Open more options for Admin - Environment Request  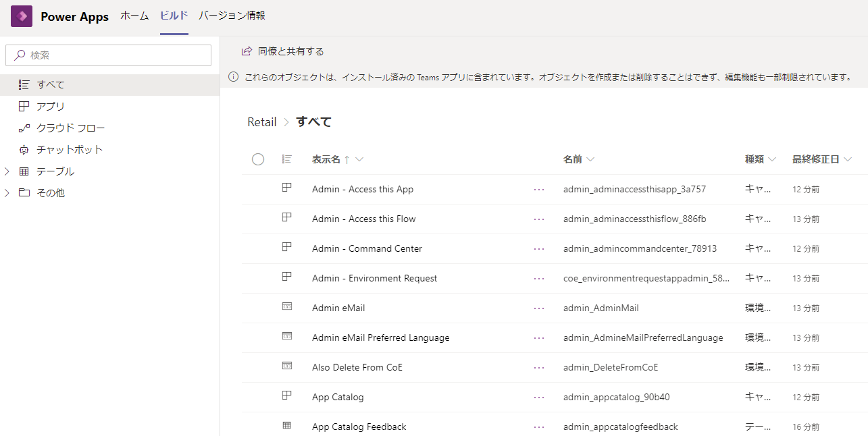(x=538, y=279)
